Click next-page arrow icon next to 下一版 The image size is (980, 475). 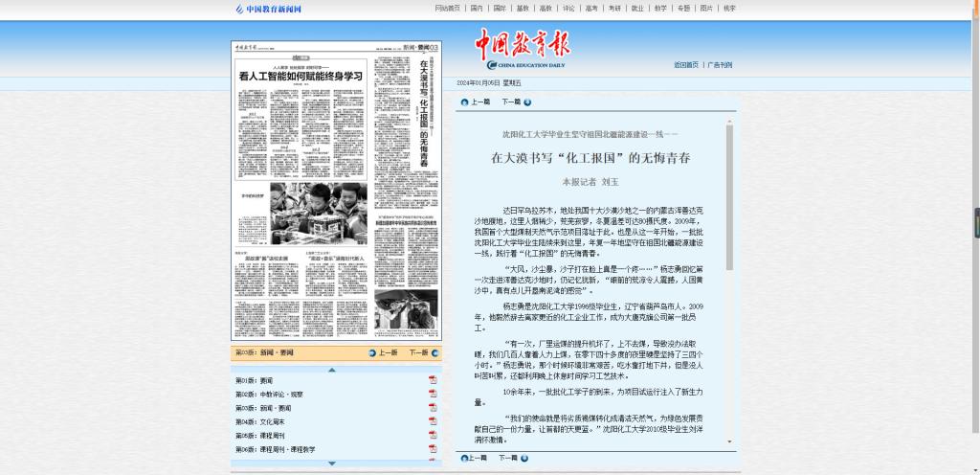coord(434,352)
